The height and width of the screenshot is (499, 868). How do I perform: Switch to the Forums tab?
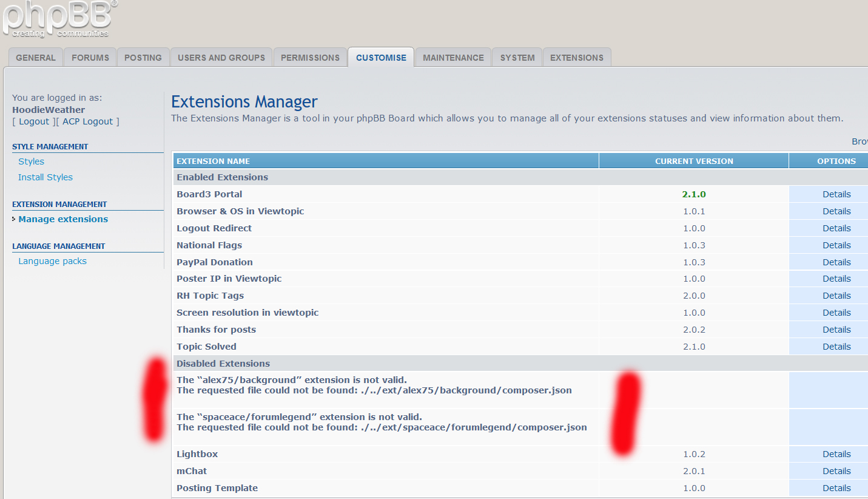[90, 58]
